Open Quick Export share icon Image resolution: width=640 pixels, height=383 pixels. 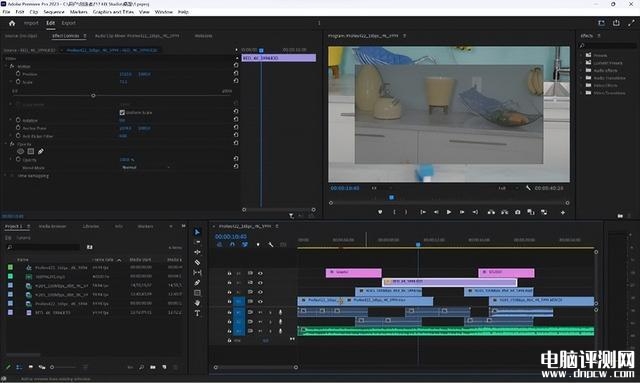coord(616,23)
